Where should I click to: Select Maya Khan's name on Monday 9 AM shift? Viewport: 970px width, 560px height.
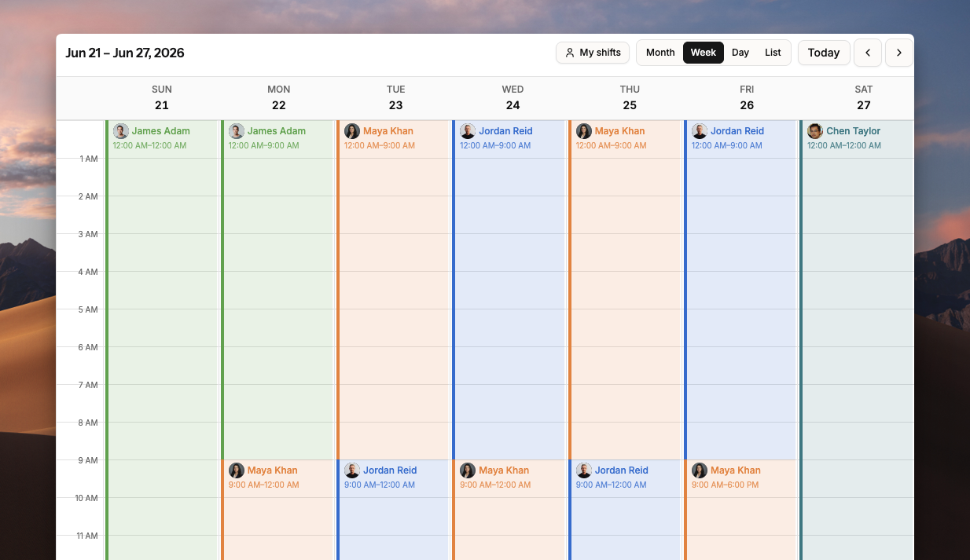coord(273,470)
